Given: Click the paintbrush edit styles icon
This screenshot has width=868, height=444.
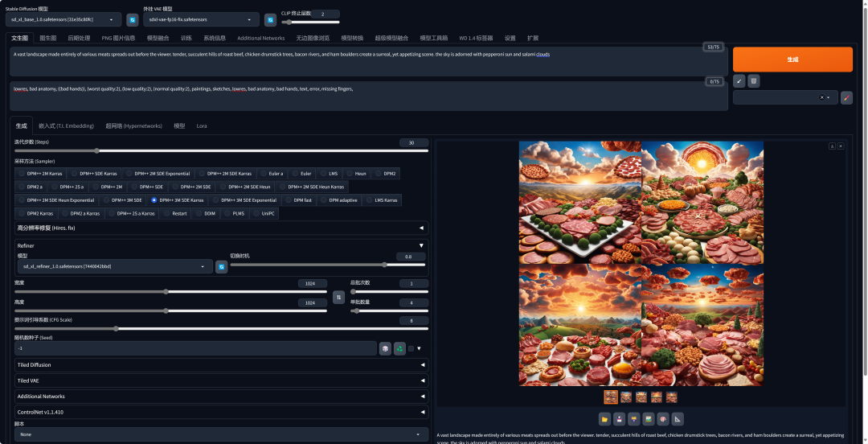Looking at the screenshot, I should (x=845, y=97).
